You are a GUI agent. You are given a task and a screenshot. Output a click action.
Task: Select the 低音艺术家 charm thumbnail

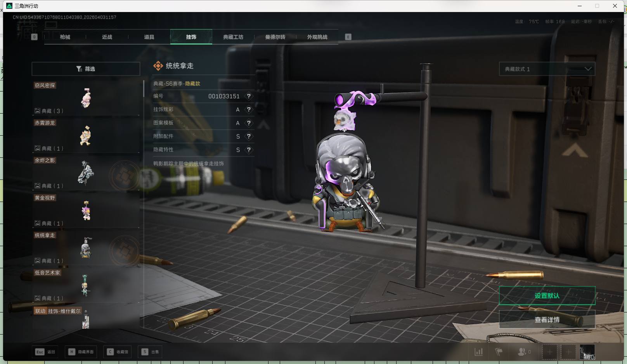tap(85, 285)
